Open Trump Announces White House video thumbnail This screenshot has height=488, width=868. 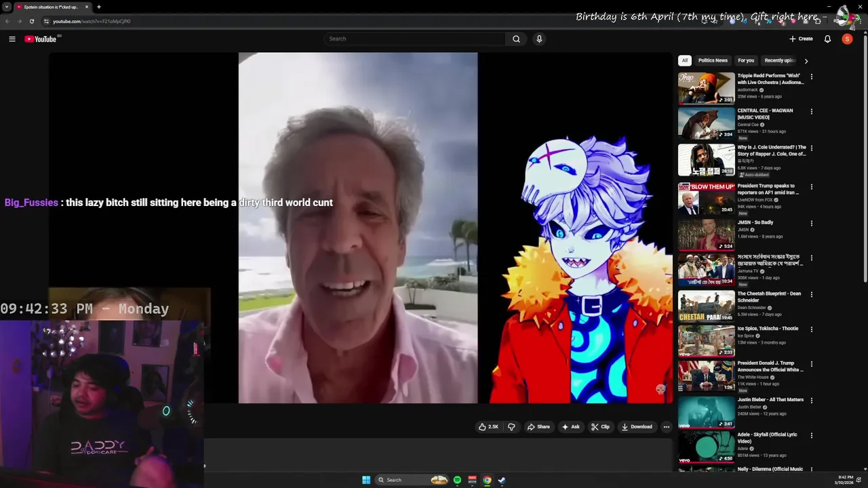(x=707, y=376)
